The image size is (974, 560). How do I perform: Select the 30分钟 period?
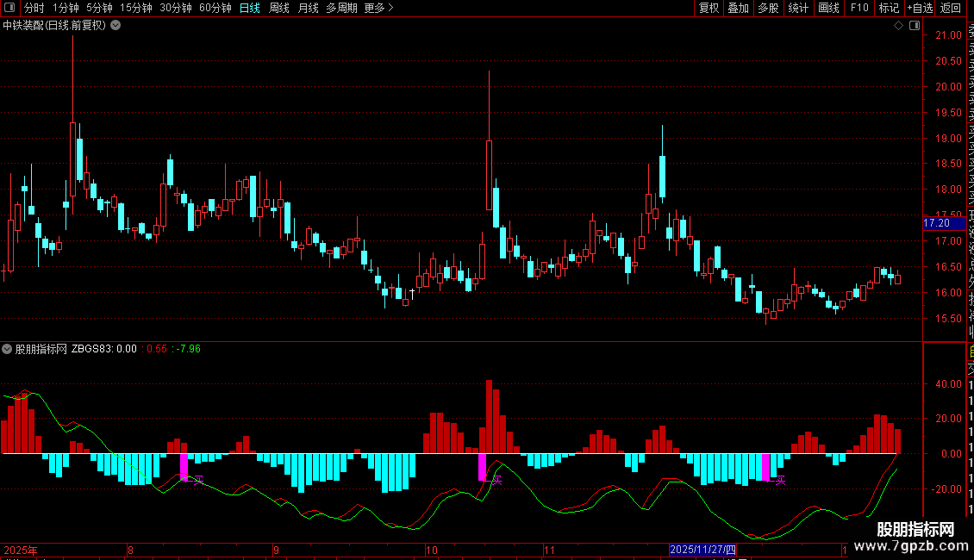[176, 8]
